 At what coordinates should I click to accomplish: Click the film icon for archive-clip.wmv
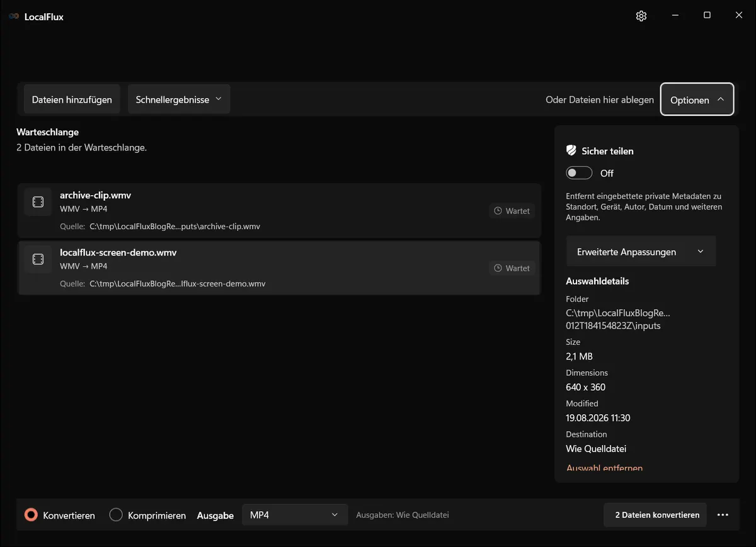click(x=38, y=202)
